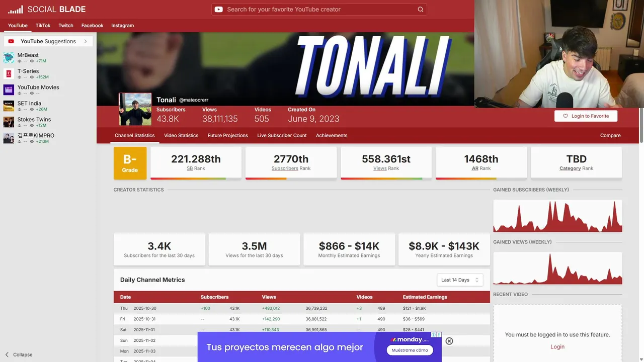The height and width of the screenshot is (362, 644).
Task: Open Stokes Twins channel avatar
Action: coord(9,122)
